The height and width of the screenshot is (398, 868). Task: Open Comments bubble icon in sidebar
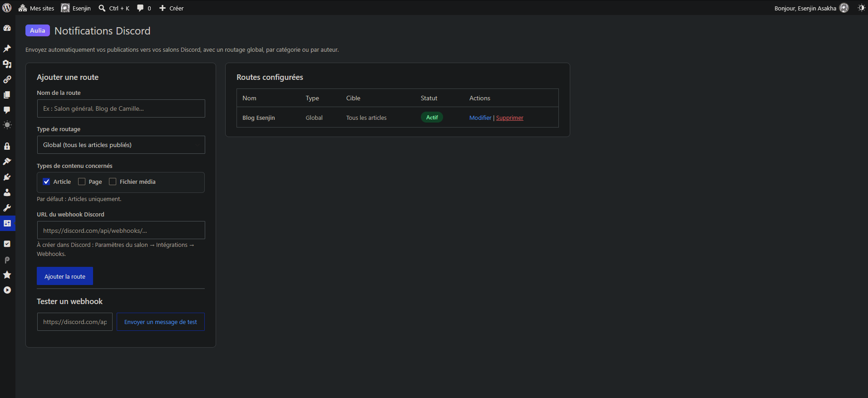point(7,110)
